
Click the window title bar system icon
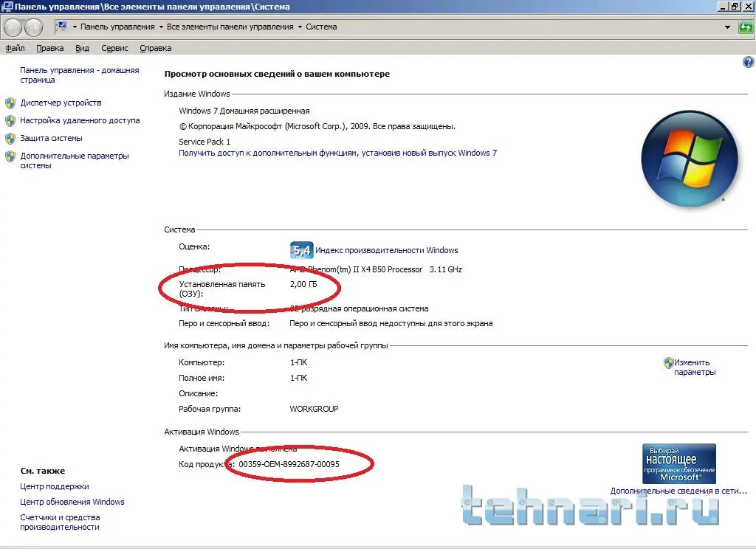(7, 6)
